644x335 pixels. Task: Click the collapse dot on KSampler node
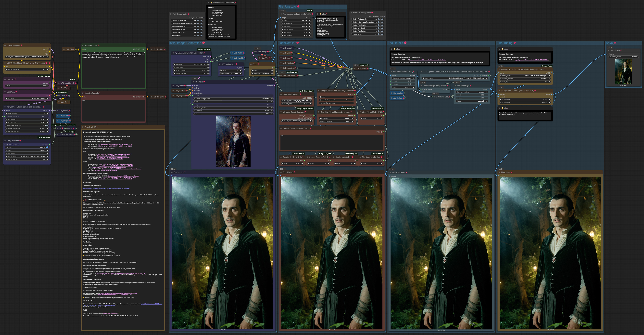(x=193, y=82)
